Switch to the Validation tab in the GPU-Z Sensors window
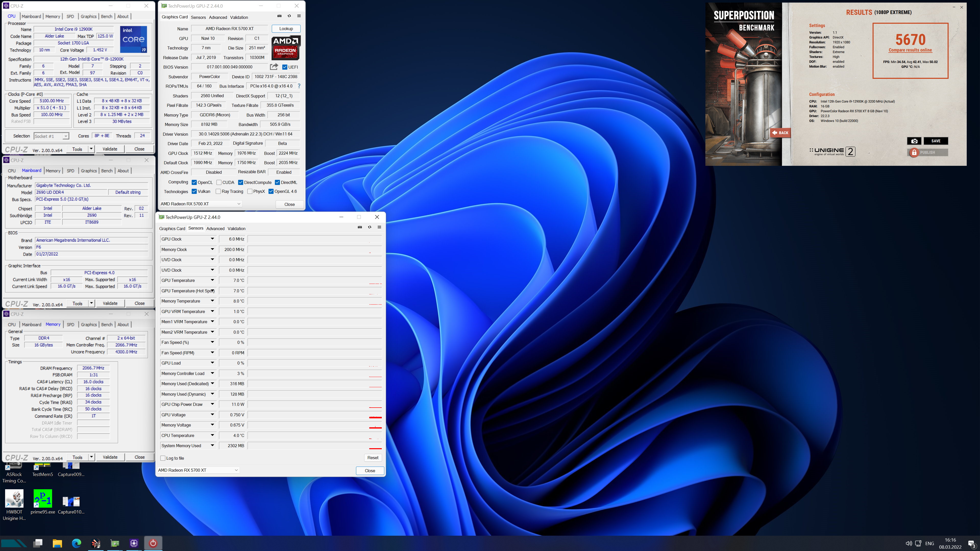The height and width of the screenshot is (551, 980). [237, 229]
